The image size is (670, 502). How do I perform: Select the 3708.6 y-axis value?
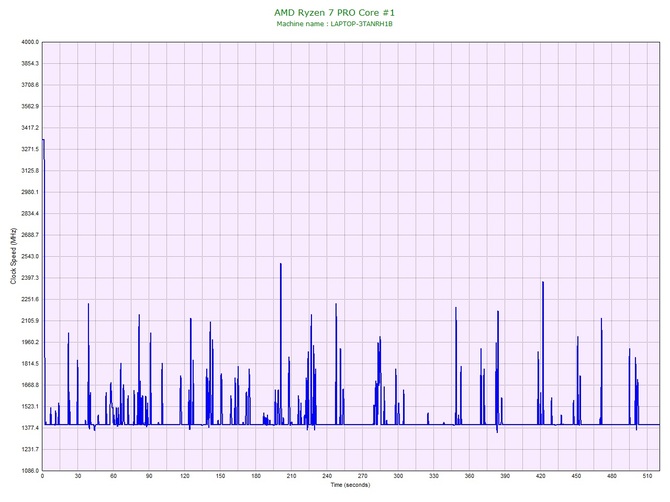click(30, 85)
